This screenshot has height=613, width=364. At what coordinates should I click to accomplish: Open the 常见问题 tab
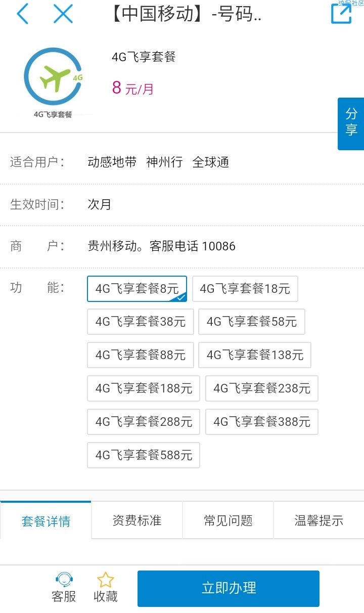[x=228, y=520]
